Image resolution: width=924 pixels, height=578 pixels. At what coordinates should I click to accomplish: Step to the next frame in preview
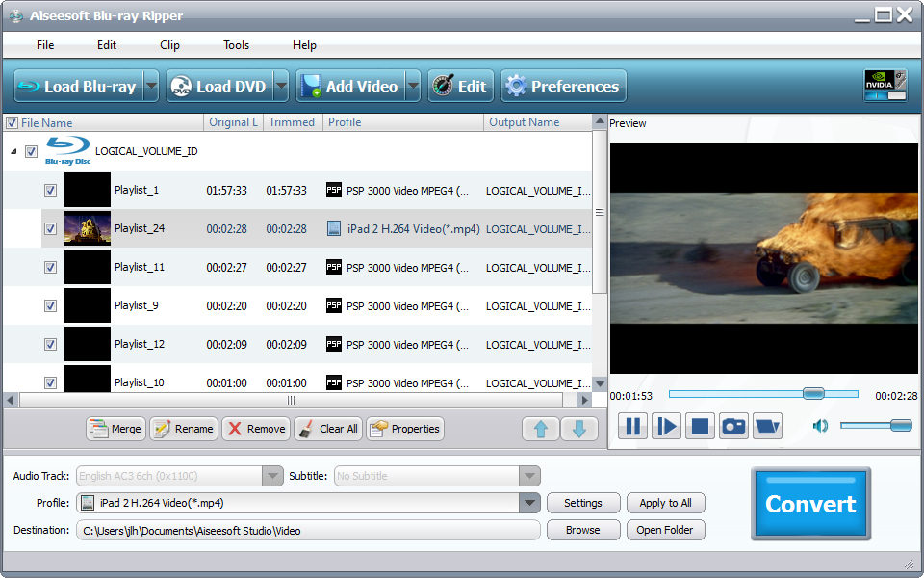click(666, 426)
